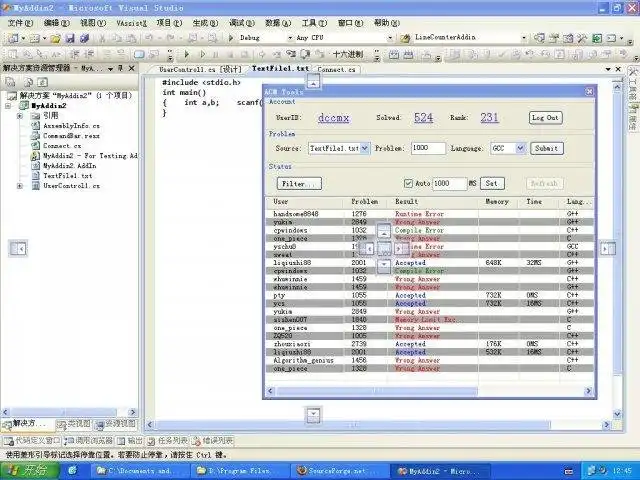Viewport: 640px width, 480px height.
Task: Open the 工具 tools menu
Action: coord(314,23)
